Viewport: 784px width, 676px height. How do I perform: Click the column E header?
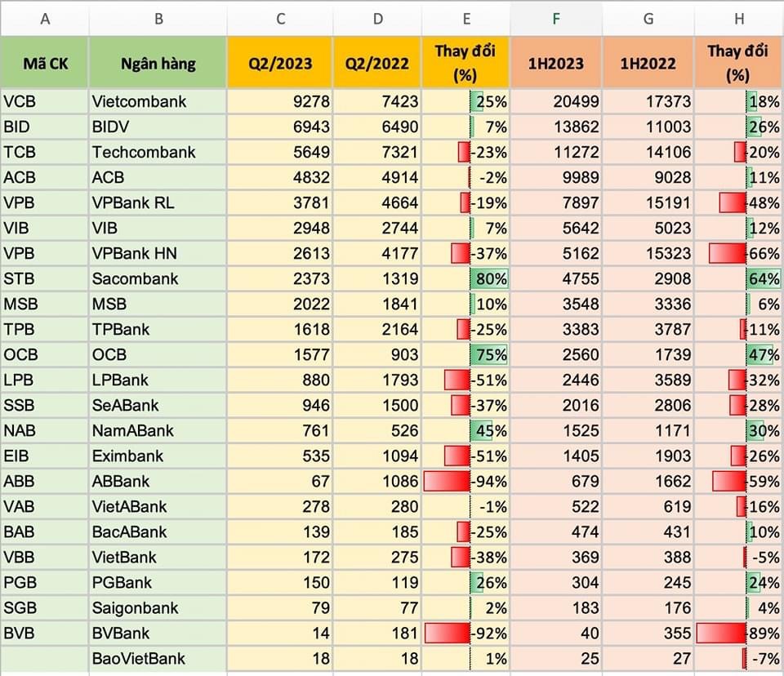pos(465,19)
